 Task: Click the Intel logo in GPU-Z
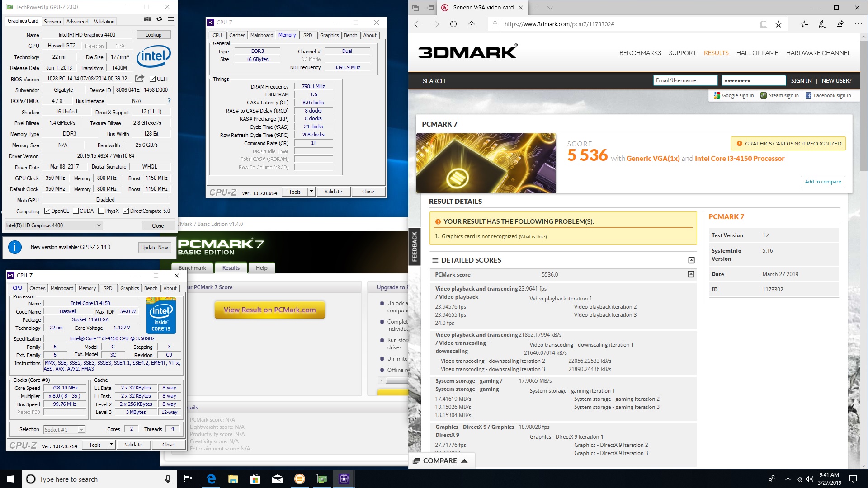154,56
